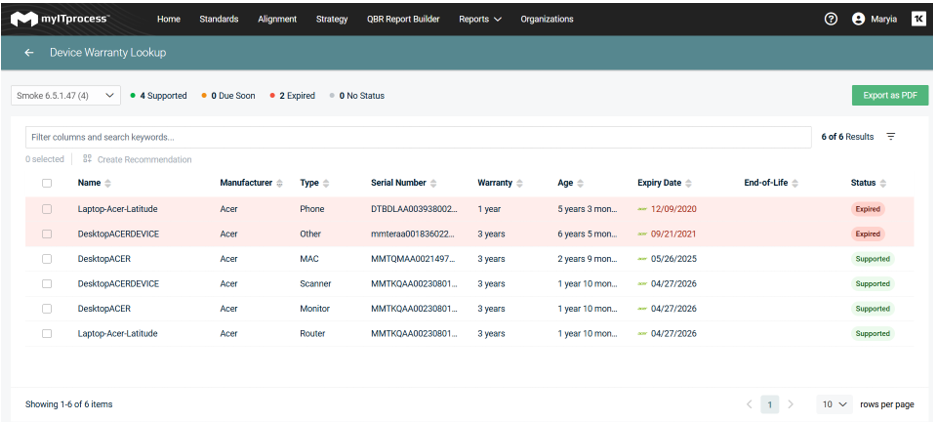Open the QBR Report Builder menu item
Screen dimensions: 933x432
[x=403, y=19]
